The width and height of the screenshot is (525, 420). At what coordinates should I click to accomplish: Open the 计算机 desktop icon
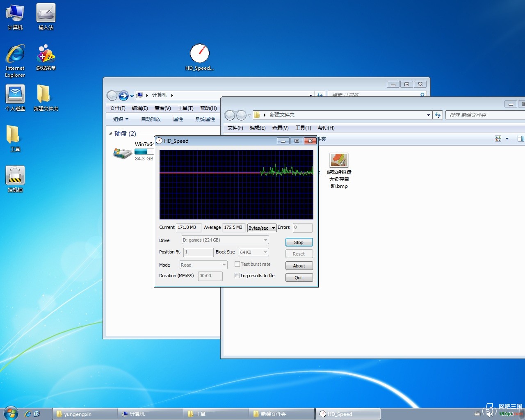point(15,17)
